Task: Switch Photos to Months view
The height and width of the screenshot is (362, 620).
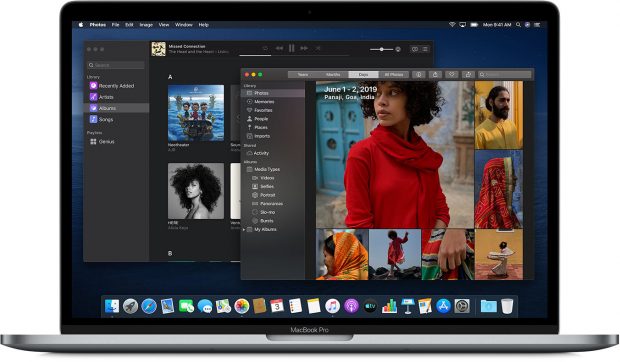Action: pyautogui.click(x=333, y=74)
